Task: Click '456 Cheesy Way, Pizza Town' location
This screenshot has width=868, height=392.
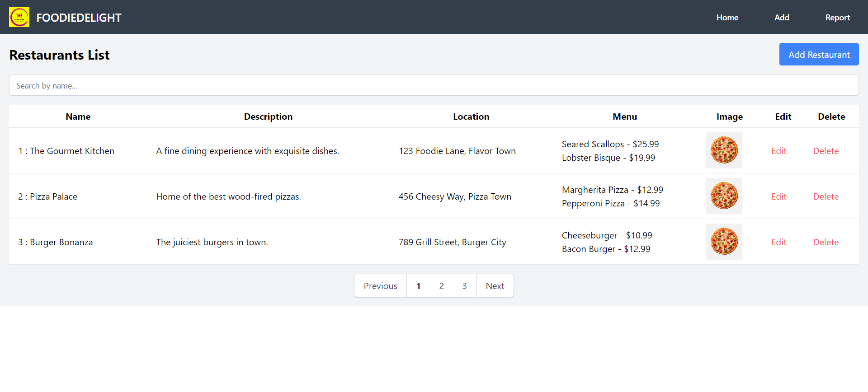Action: pyautogui.click(x=455, y=196)
